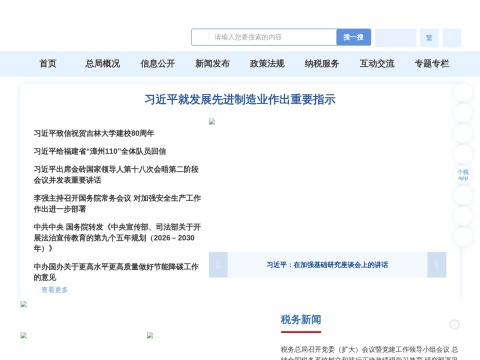Open the 信息公开 menu
The image size is (480, 360).
[x=158, y=63]
